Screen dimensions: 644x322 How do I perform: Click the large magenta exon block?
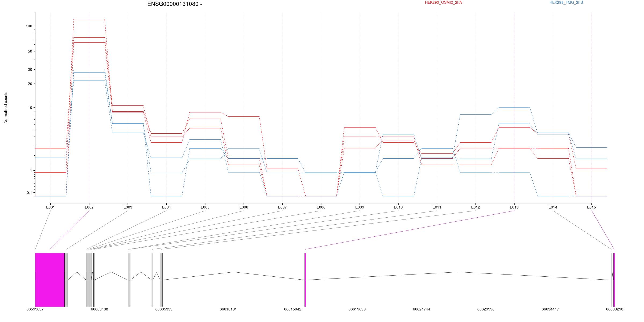click(x=50, y=280)
